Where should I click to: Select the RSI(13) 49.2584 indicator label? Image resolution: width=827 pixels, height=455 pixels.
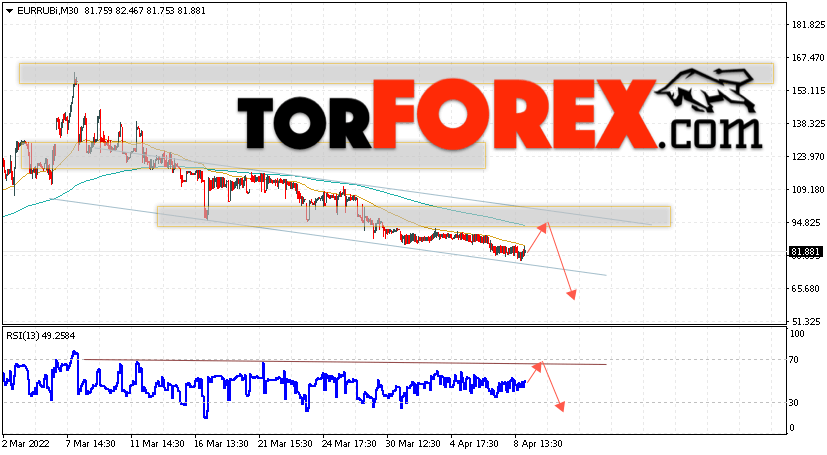pyautogui.click(x=41, y=335)
